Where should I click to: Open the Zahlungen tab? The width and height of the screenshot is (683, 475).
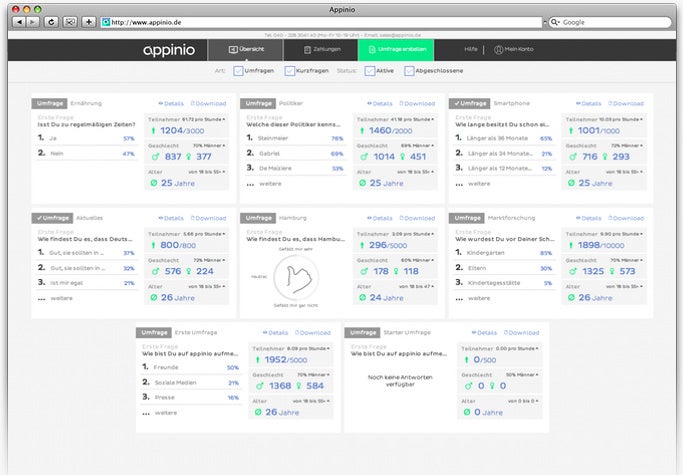[321, 50]
